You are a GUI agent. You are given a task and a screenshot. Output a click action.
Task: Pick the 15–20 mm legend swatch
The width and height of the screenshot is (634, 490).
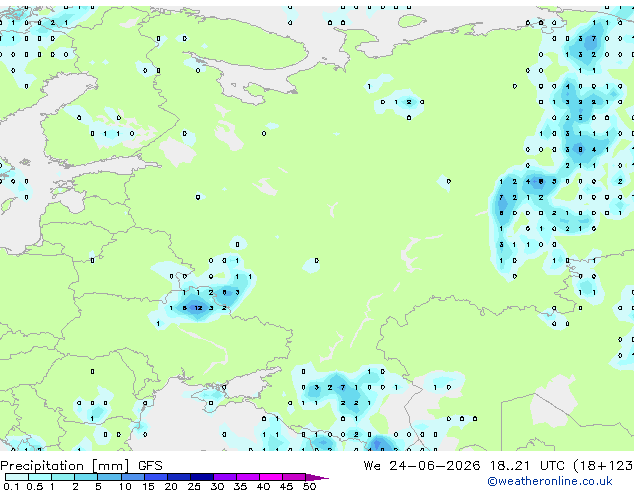tap(156, 477)
